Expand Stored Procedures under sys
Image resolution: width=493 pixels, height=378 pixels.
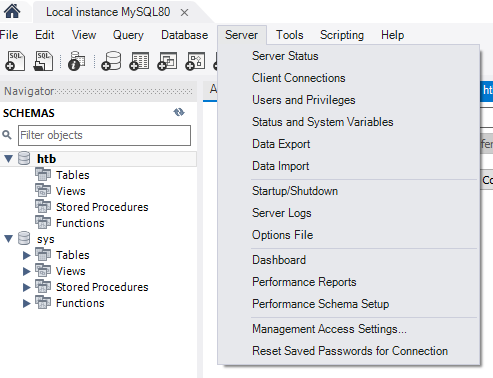(27, 287)
